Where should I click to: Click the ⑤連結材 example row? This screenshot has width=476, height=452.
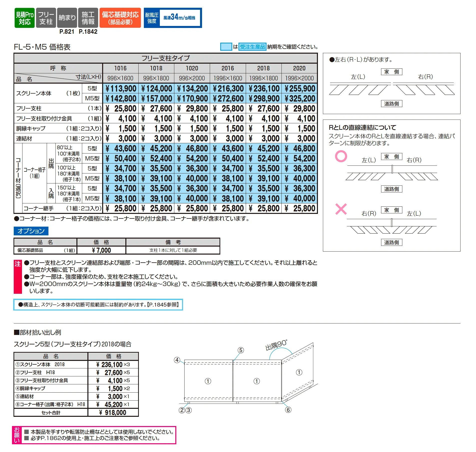(x=76, y=396)
